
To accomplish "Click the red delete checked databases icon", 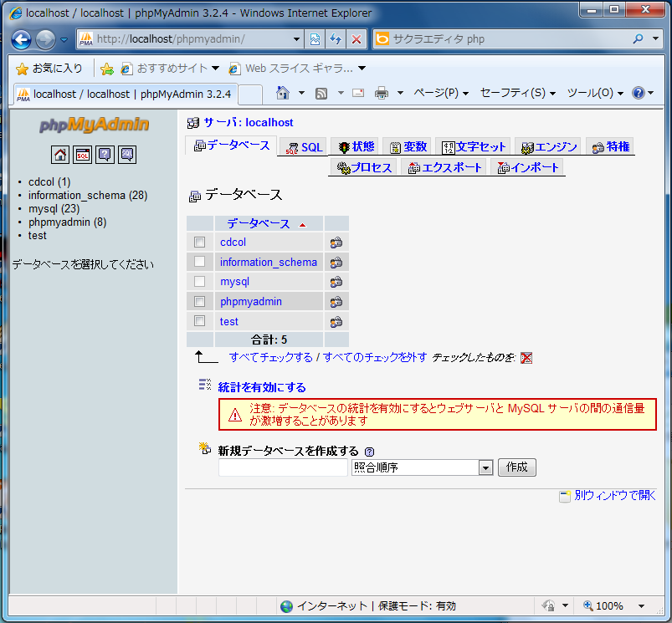I will [x=526, y=358].
